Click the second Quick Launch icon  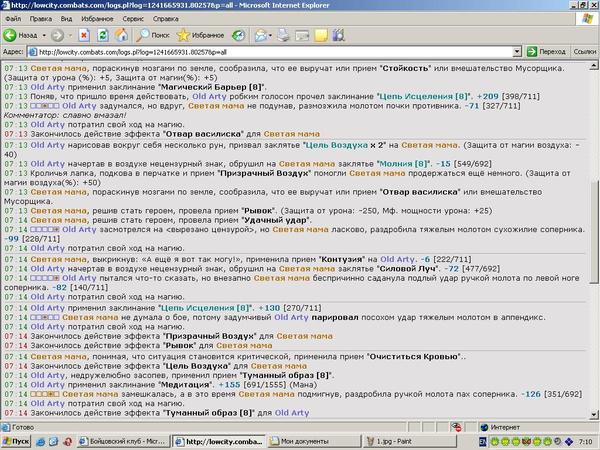click(53, 442)
